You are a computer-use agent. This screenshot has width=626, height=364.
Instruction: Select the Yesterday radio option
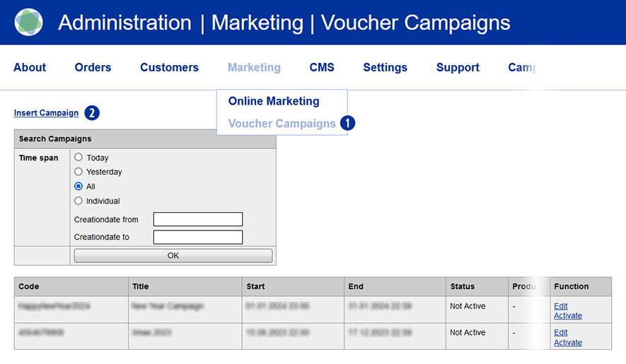point(79,172)
